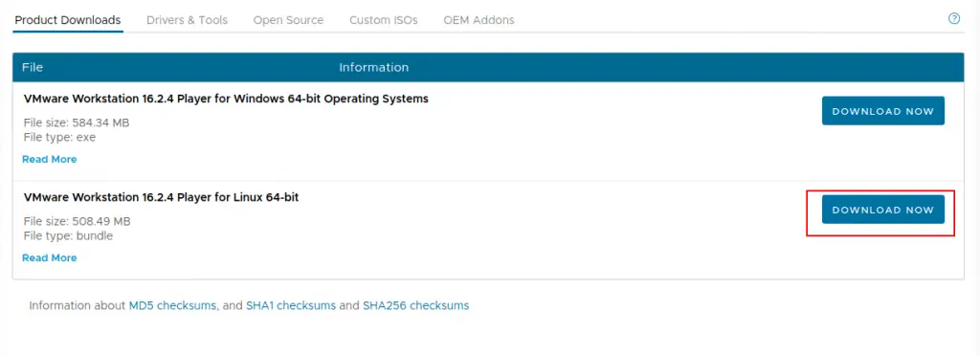Image resolution: width=980 pixels, height=356 pixels.
Task: Open the SHA256 checksums link
Action: tap(415, 306)
